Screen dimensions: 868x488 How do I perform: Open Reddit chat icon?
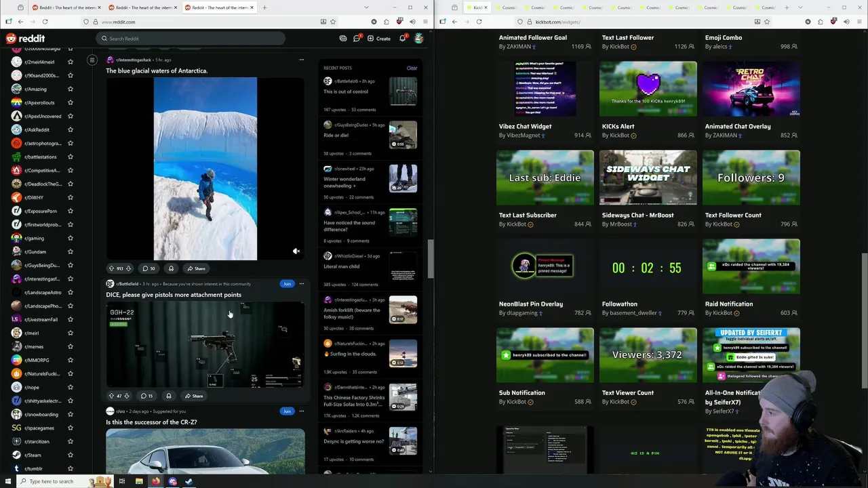[x=357, y=39]
